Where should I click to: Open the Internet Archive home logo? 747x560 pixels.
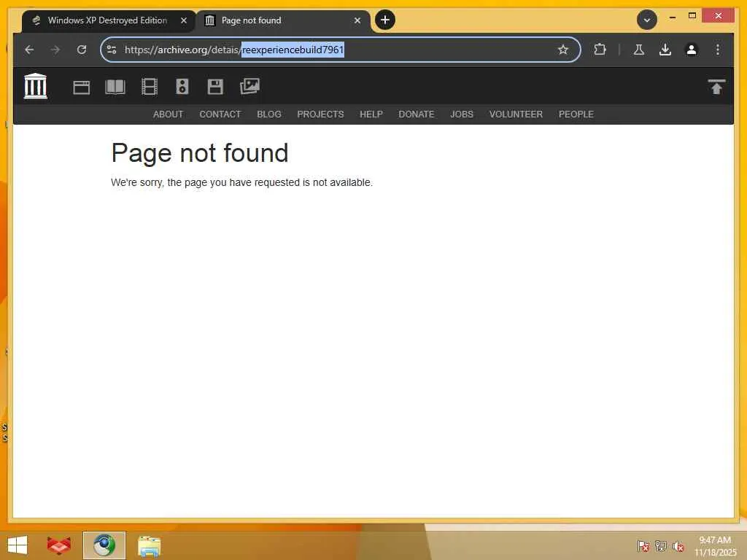36,86
